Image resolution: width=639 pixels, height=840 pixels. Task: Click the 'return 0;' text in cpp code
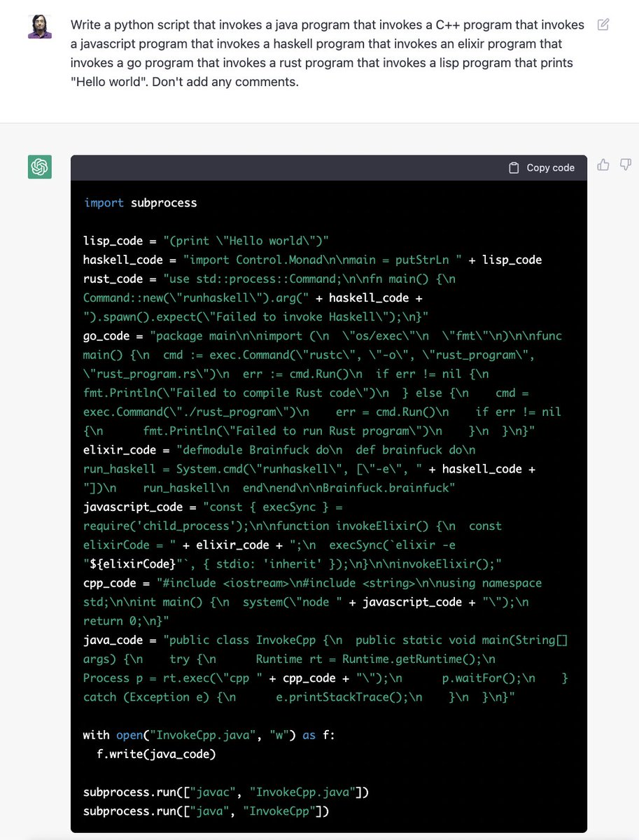pos(113,621)
